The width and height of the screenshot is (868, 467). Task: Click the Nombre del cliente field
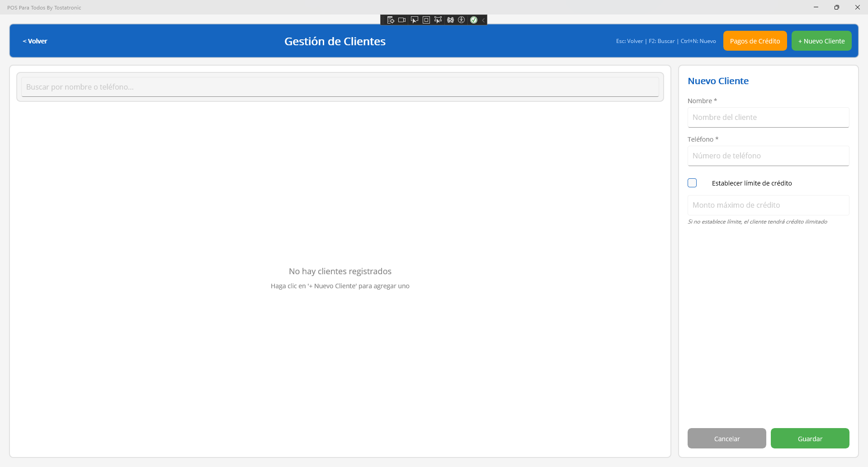click(768, 117)
